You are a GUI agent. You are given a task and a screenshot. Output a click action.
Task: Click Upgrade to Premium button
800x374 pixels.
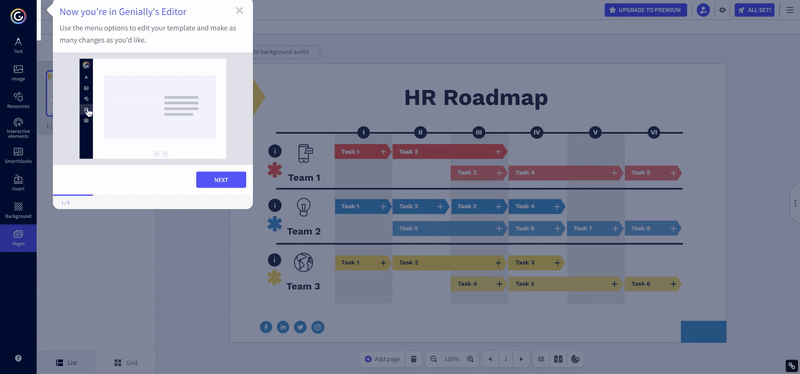[x=645, y=10]
